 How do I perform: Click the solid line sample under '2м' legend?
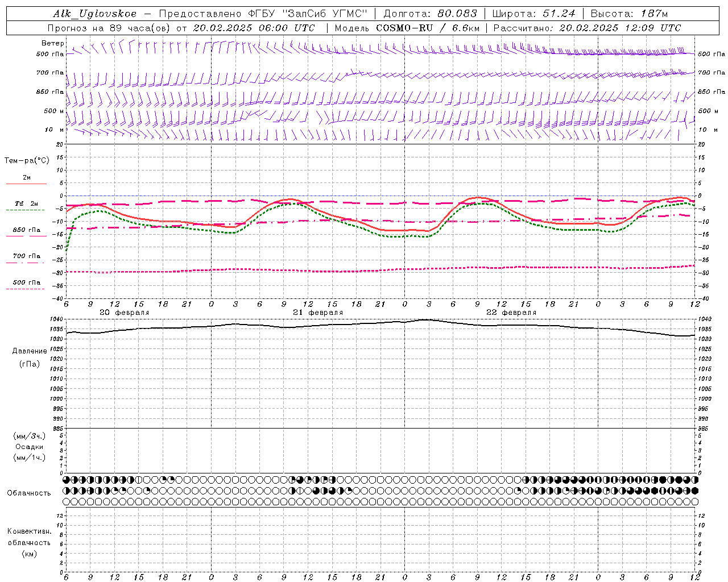tap(27, 184)
